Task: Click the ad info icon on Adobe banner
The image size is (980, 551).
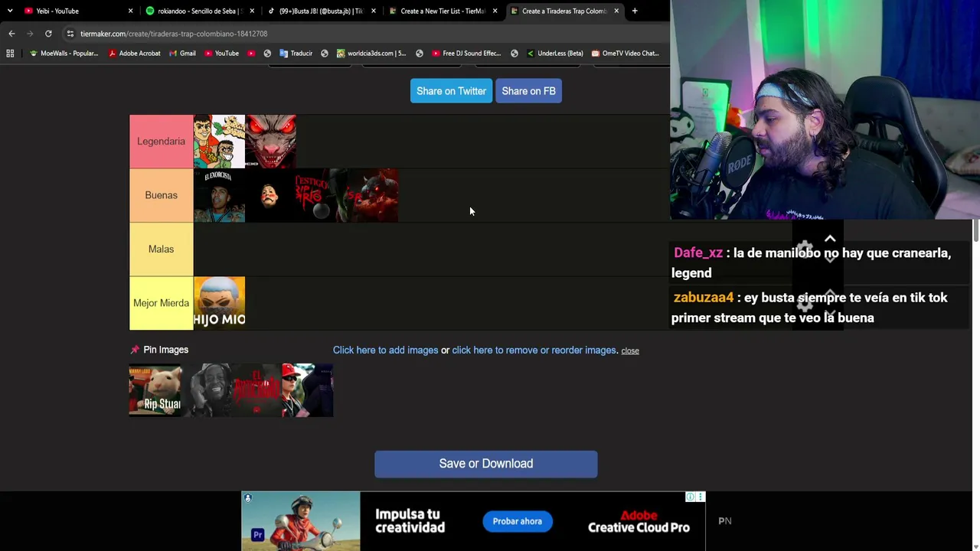Action: tap(690, 497)
